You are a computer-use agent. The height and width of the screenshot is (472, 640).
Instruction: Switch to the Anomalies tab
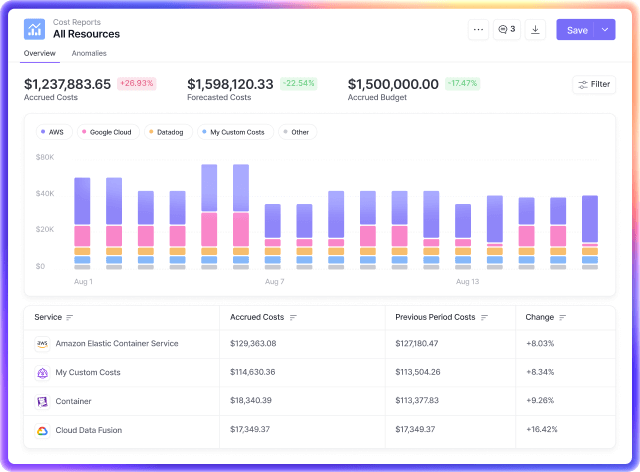coord(89,53)
